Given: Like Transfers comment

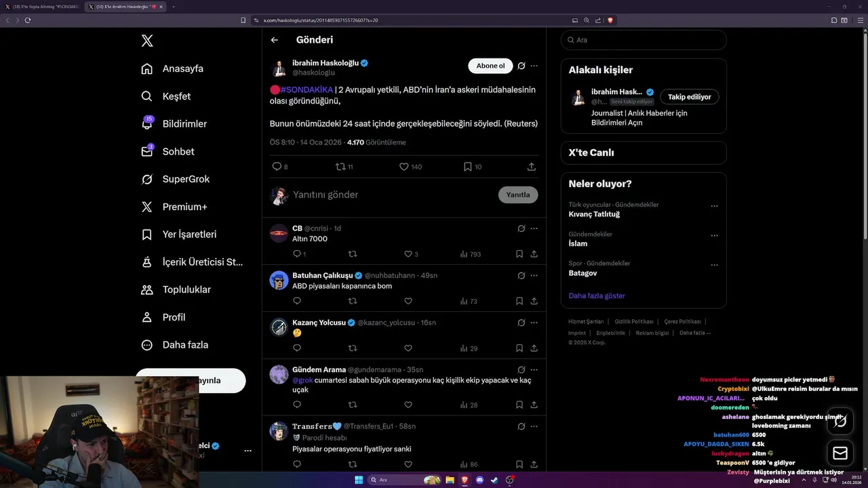Looking at the screenshot, I should (x=408, y=465).
